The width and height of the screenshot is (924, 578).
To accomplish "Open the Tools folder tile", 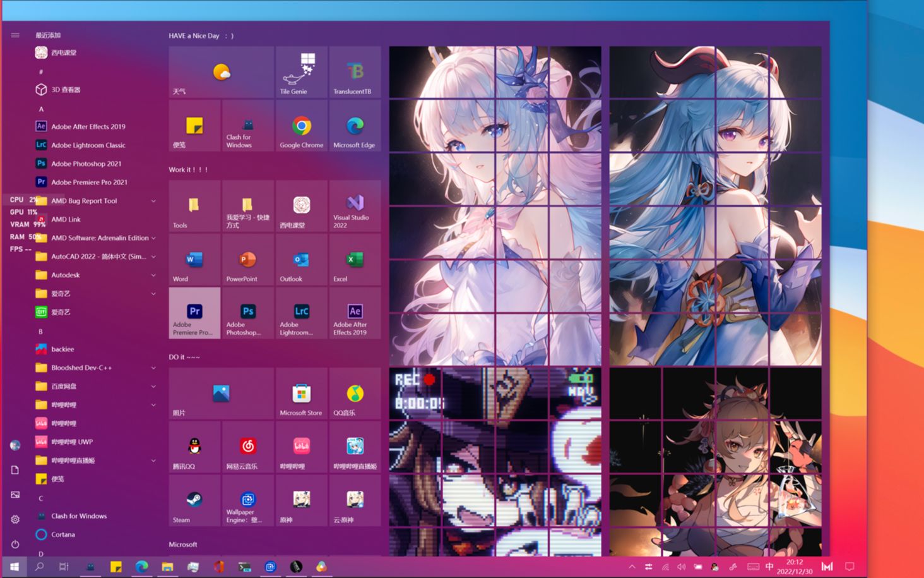I will pyautogui.click(x=194, y=205).
